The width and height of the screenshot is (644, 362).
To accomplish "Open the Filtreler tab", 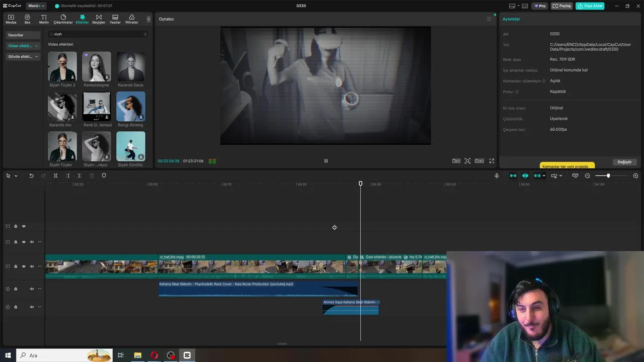I will click(131, 19).
